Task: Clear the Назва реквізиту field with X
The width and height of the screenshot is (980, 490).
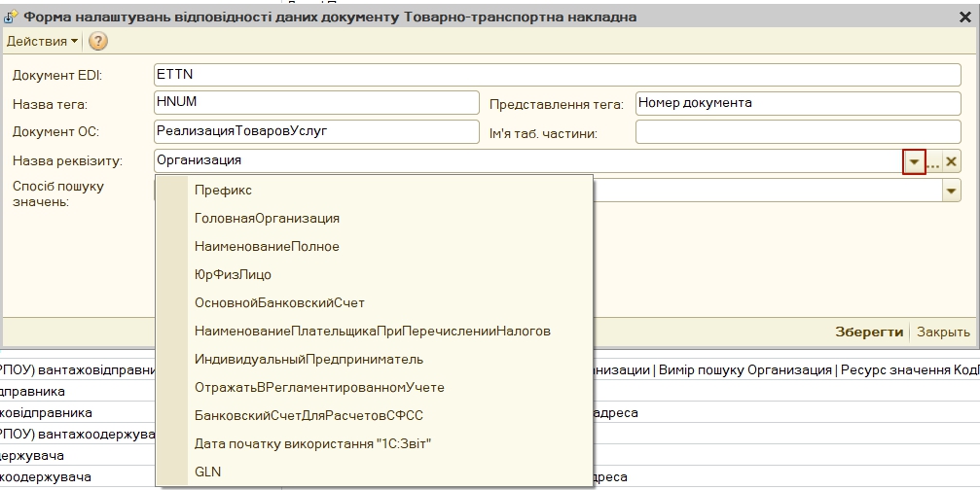Action: 951,162
